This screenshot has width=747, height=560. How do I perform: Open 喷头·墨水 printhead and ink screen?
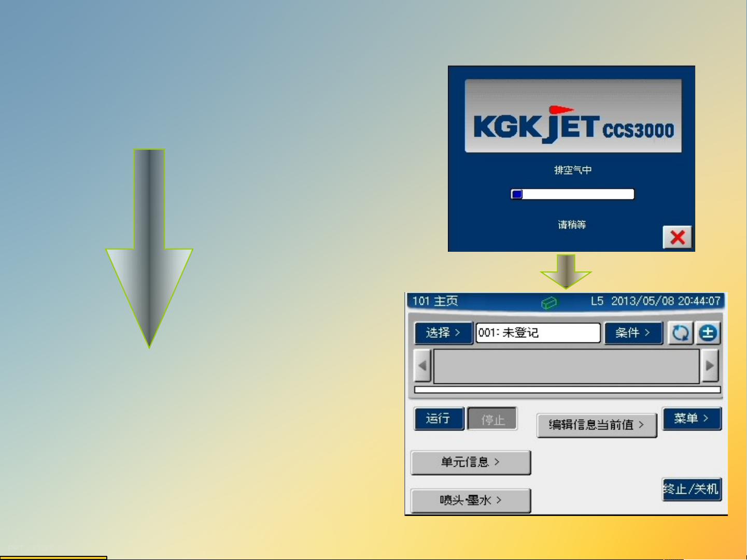click(x=470, y=500)
